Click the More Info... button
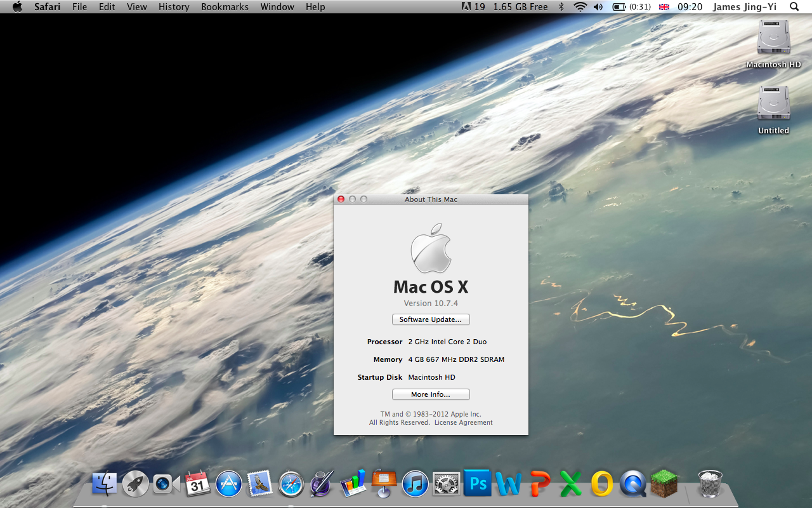The width and height of the screenshot is (812, 508). (x=431, y=394)
